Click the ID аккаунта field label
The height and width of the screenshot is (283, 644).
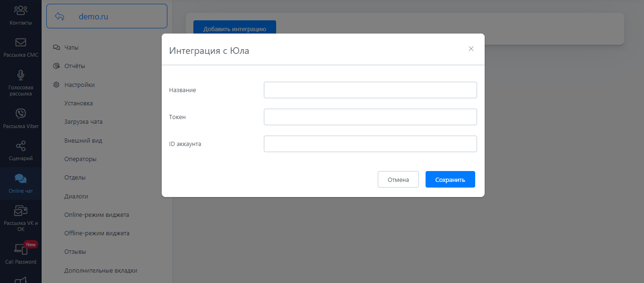(185, 144)
